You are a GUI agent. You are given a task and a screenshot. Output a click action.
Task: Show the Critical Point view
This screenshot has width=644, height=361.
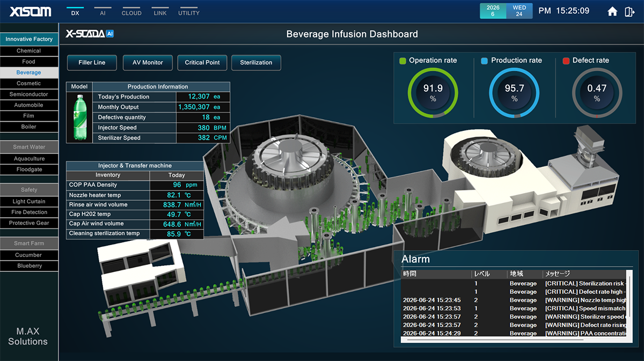[202, 63]
